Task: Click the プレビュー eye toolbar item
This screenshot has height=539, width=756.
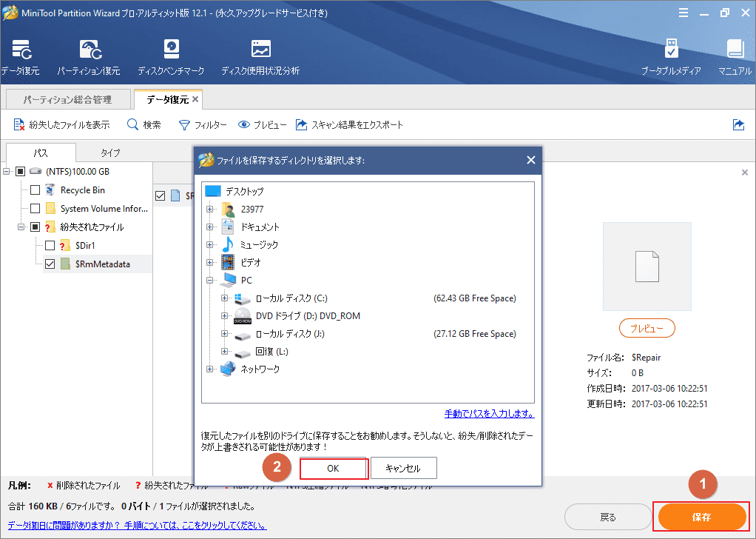Action: (x=263, y=125)
